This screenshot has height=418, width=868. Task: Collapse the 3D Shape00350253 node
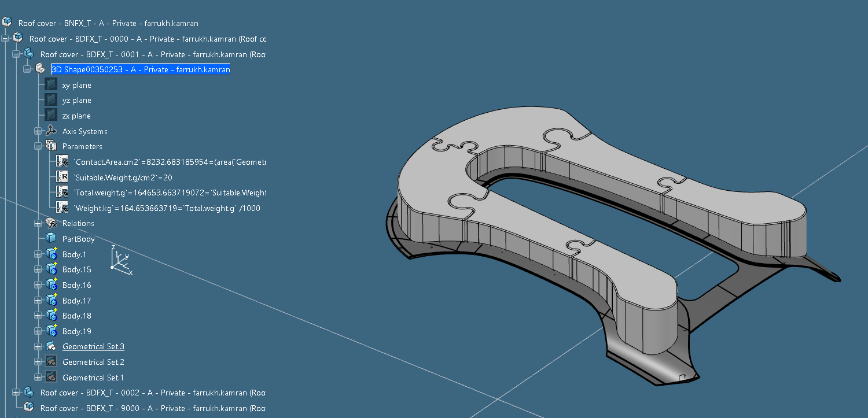(27, 69)
